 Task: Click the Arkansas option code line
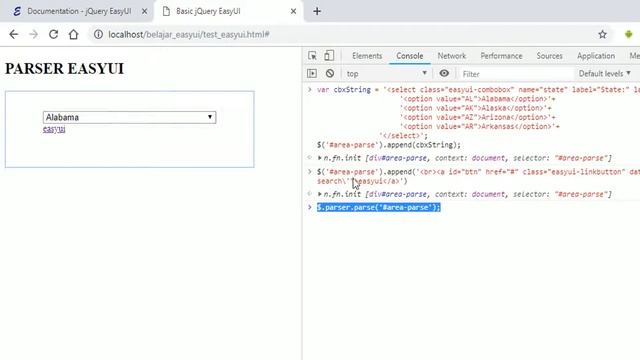point(480,127)
